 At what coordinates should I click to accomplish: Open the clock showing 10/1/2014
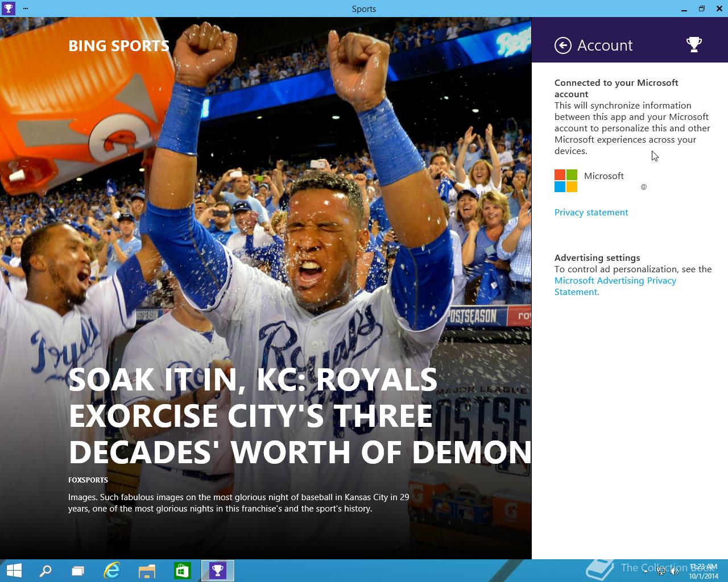click(x=704, y=571)
